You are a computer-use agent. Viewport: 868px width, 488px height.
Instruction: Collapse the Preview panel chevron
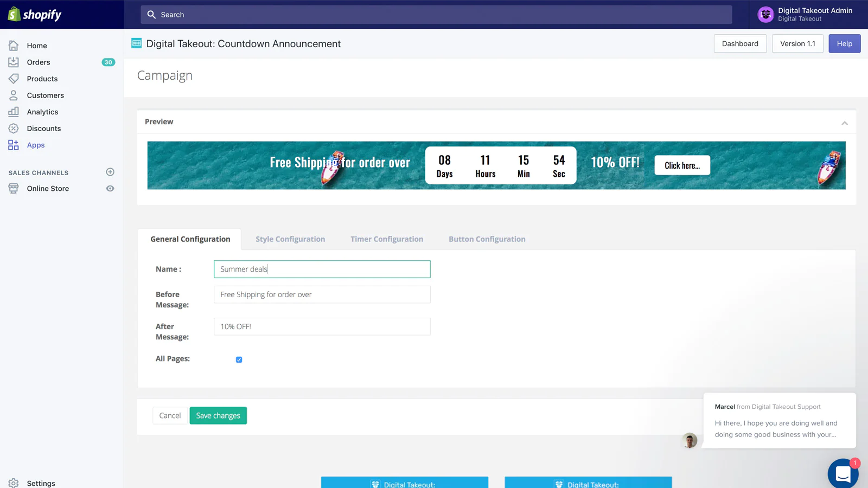(x=845, y=123)
